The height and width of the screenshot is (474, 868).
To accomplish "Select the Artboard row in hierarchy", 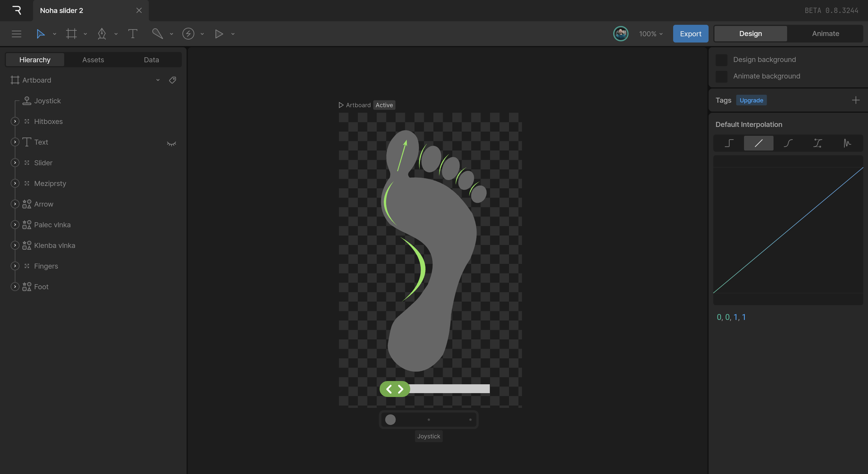I will coord(93,80).
